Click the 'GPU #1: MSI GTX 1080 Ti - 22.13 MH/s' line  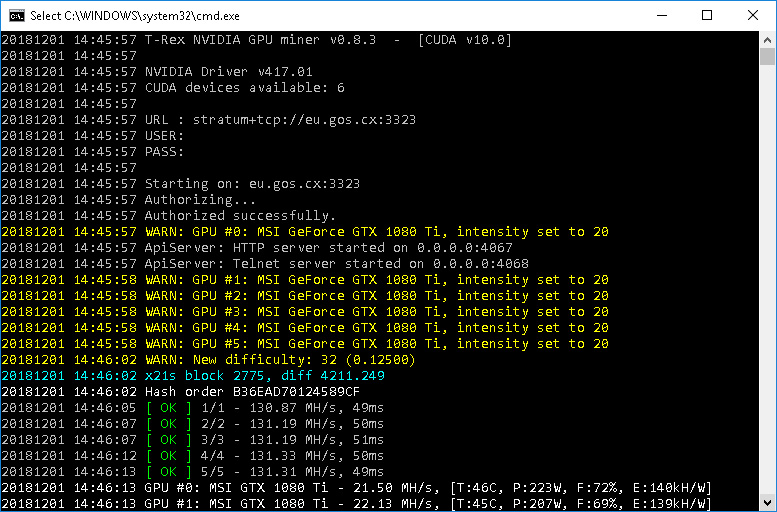(357, 504)
